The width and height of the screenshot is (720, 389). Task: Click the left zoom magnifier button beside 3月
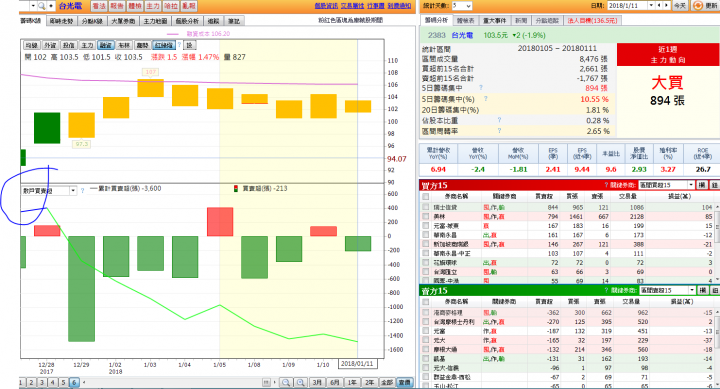[286, 382]
